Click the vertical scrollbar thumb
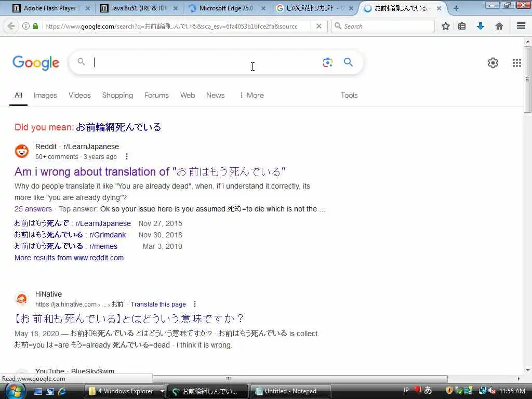Viewport: 532px width, 399px height. click(527, 79)
